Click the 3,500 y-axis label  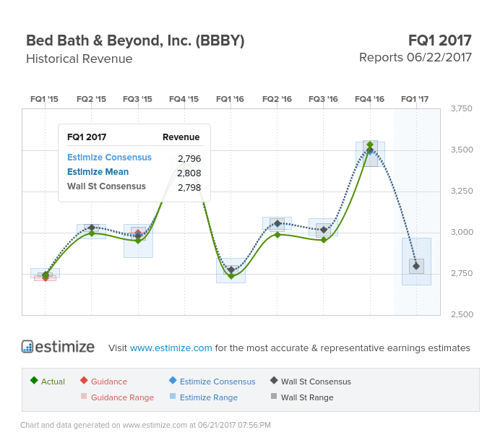tap(462, 150)
